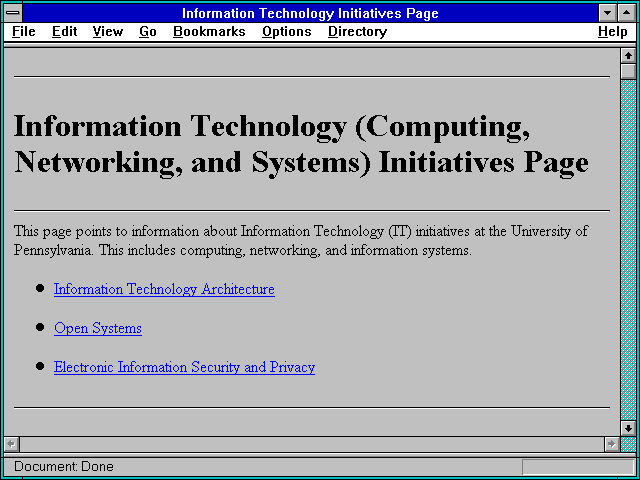Open the Options menu
Image resolution: width=640 pixels, height=480 pixels.
[287, 31]
